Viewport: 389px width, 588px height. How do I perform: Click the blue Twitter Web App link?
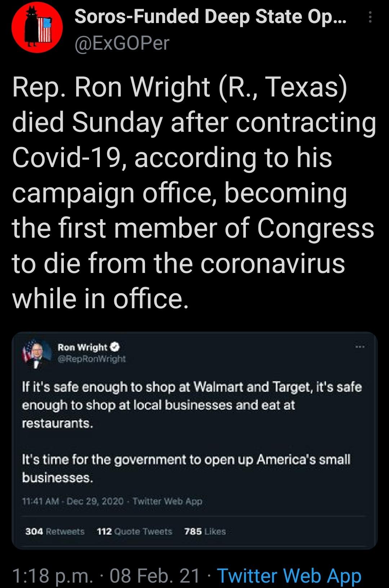coord(289,575)
